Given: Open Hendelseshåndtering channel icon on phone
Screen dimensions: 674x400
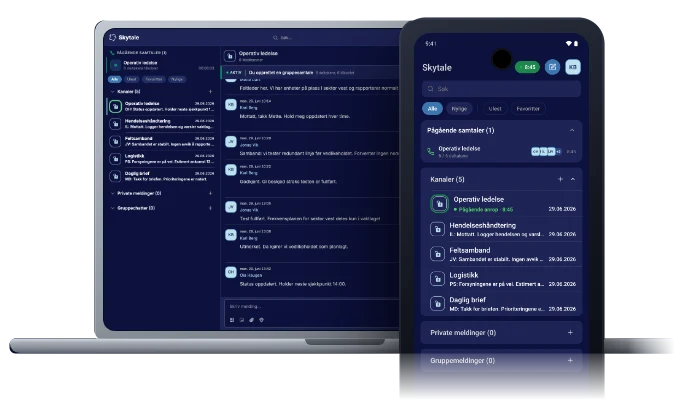Looking at the screenshot, I should (x=438, y=229).
